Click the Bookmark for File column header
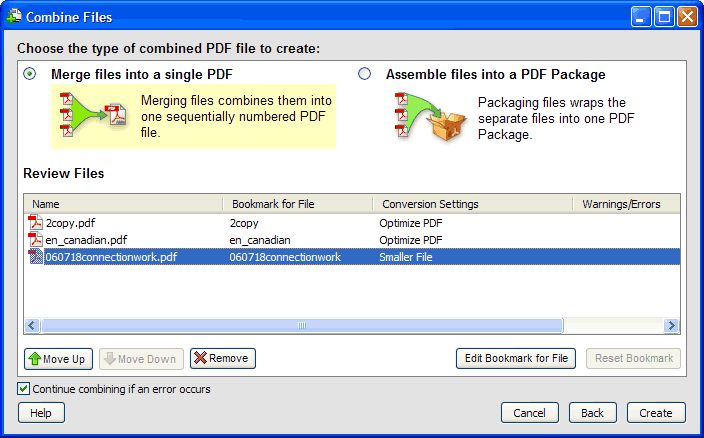The image size is (704, 438). coord(297,204)
